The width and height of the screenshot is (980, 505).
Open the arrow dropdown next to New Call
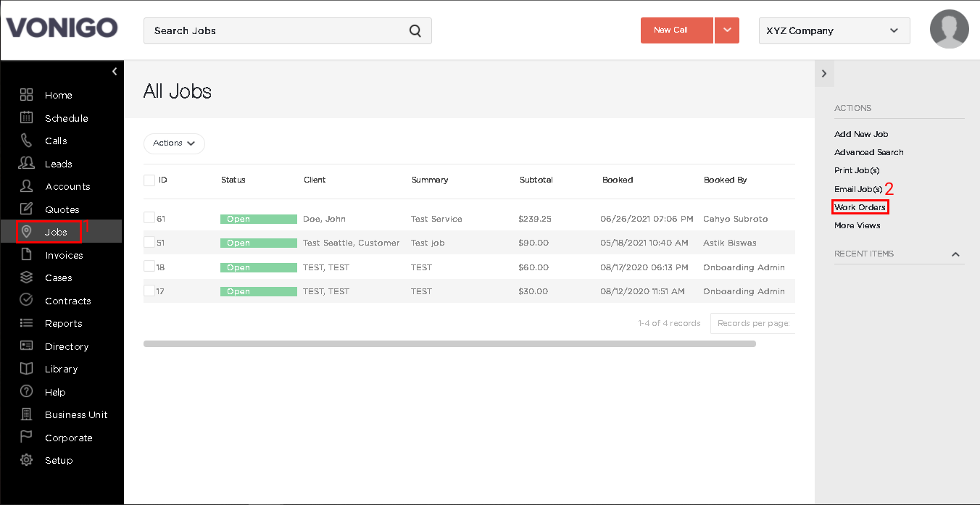(727, 30)
